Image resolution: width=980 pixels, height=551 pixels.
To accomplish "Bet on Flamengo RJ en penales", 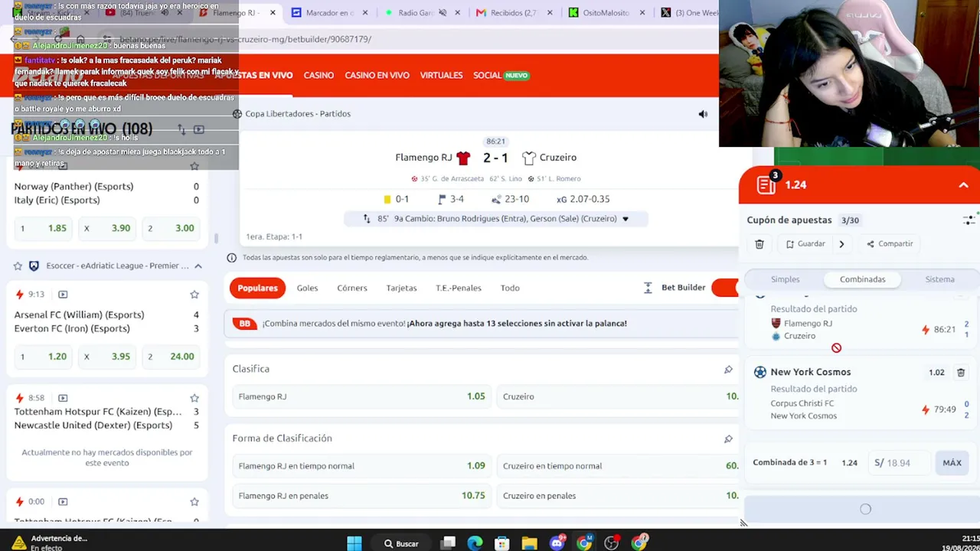I will 361,496.
